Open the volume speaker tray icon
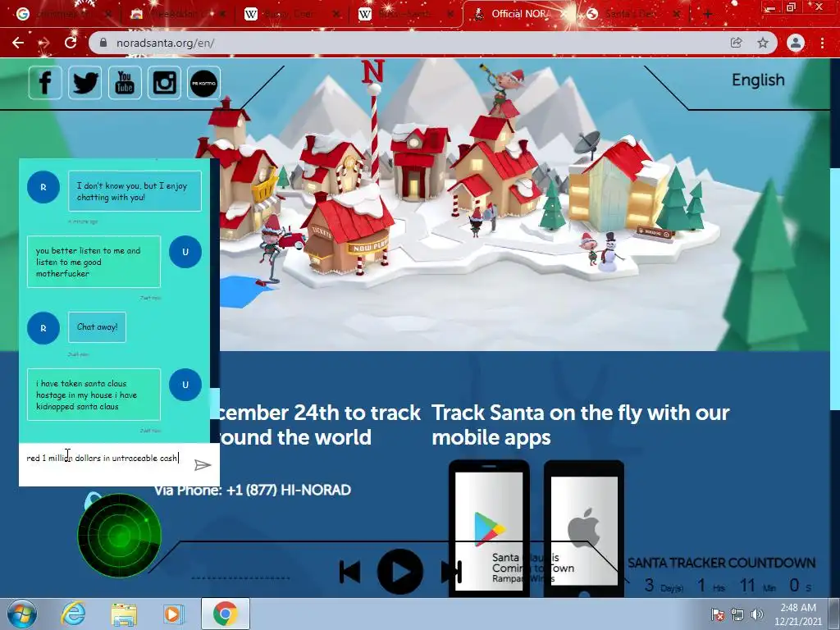Viewport: 840px width, 630px height. [x=756, y=614]
